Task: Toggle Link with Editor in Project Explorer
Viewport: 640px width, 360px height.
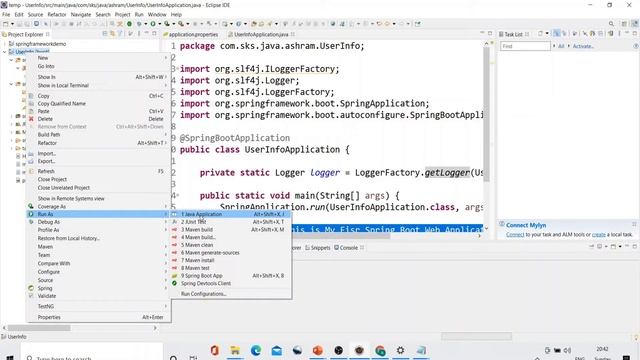Action: coord(112,34)
